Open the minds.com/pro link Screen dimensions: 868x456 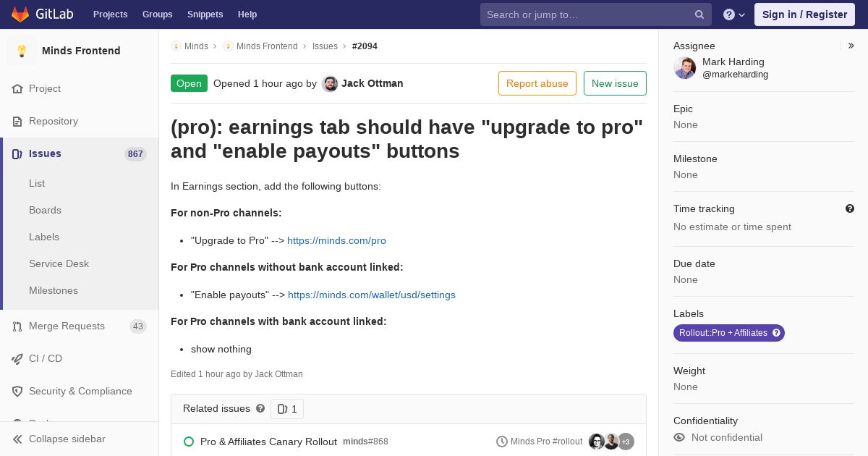point(336,241)
